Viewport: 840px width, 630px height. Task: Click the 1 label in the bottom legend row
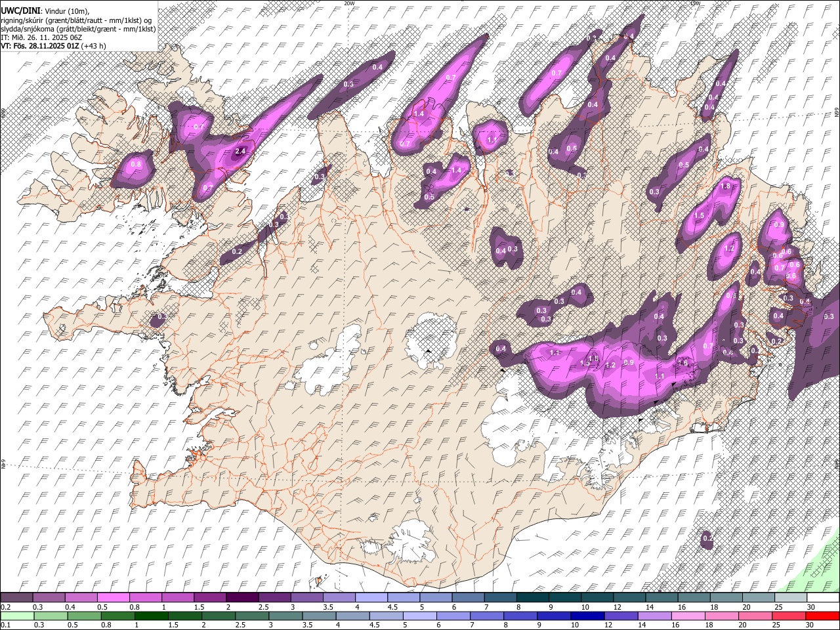point(136,625)
